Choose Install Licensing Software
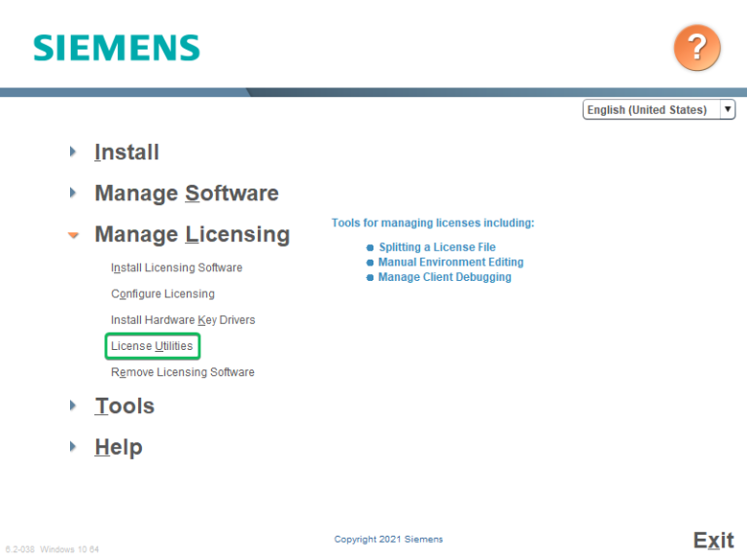747x560 pixels. 177,267
